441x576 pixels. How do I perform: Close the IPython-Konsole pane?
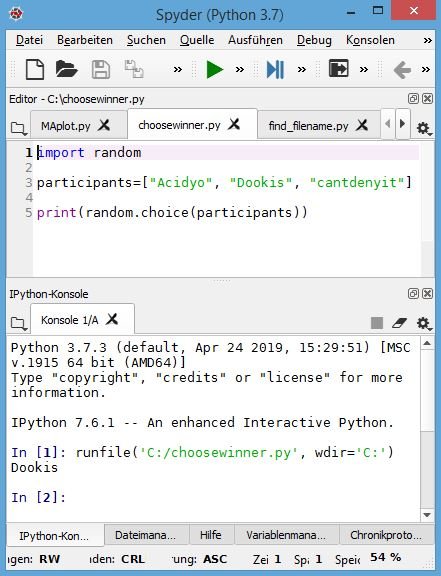pos(427,293)
